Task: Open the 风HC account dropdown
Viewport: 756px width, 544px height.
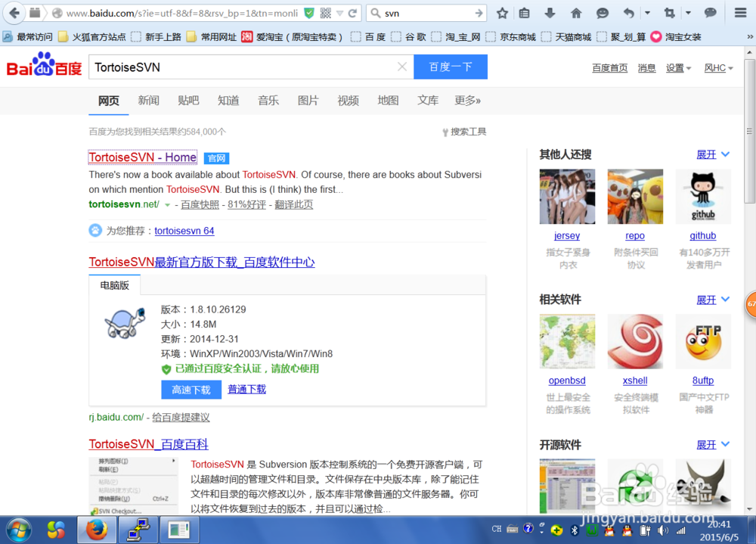Action: click(718, 68)
